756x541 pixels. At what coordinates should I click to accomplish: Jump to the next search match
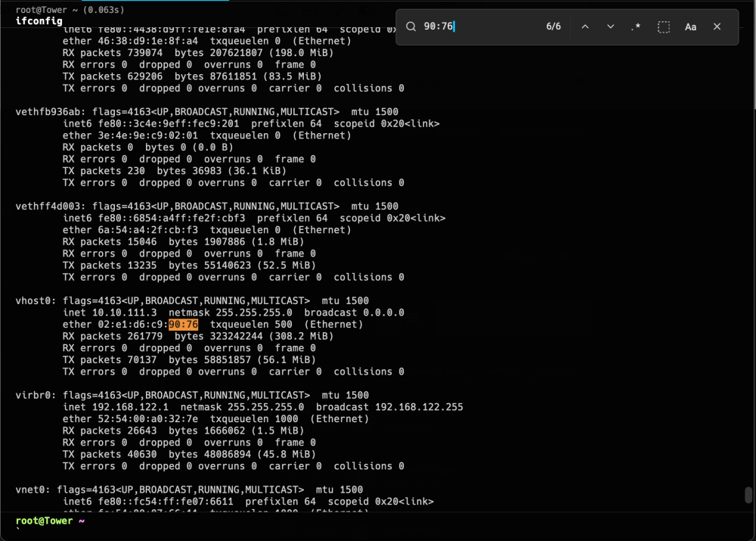coord(610,27)
